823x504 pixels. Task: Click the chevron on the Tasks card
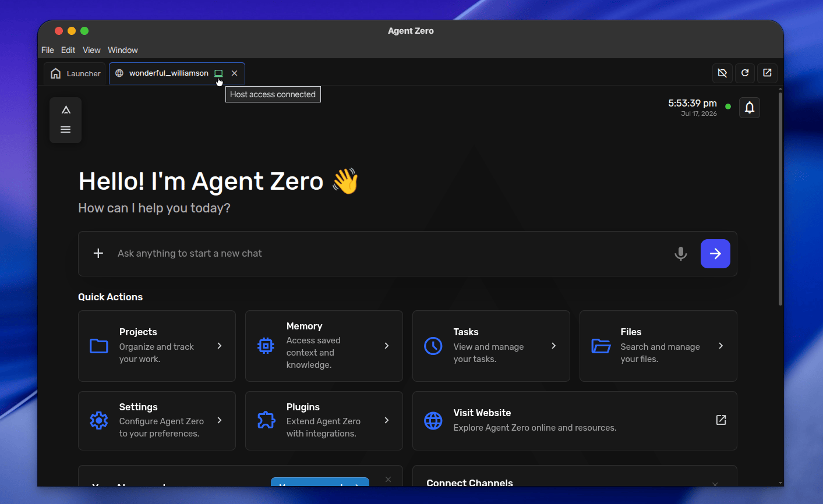click(554, 346)
